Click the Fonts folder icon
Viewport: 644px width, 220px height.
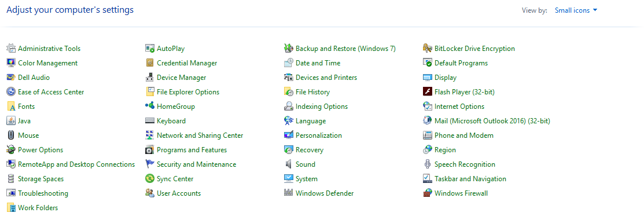(x=11, y=107)
